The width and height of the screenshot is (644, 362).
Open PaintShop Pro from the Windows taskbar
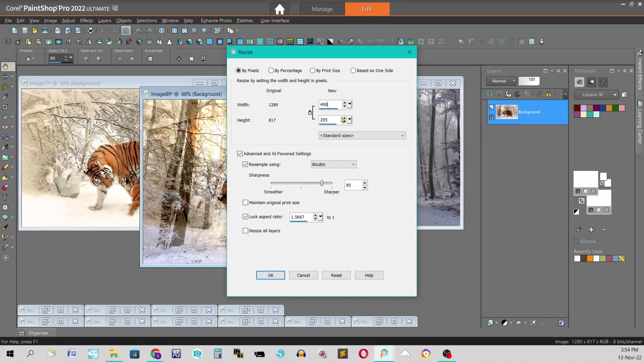384,354
